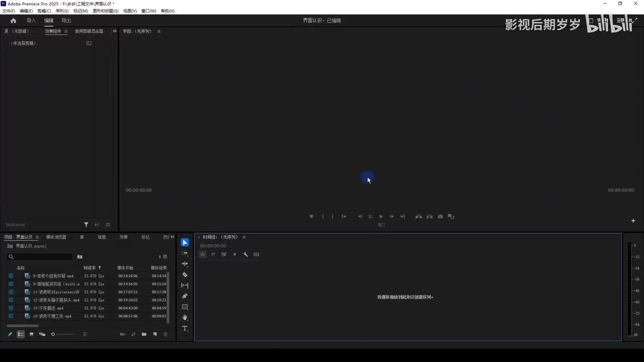
Task: Click the Home icon in the workspace bar
Action: click(x=13, y=21)
